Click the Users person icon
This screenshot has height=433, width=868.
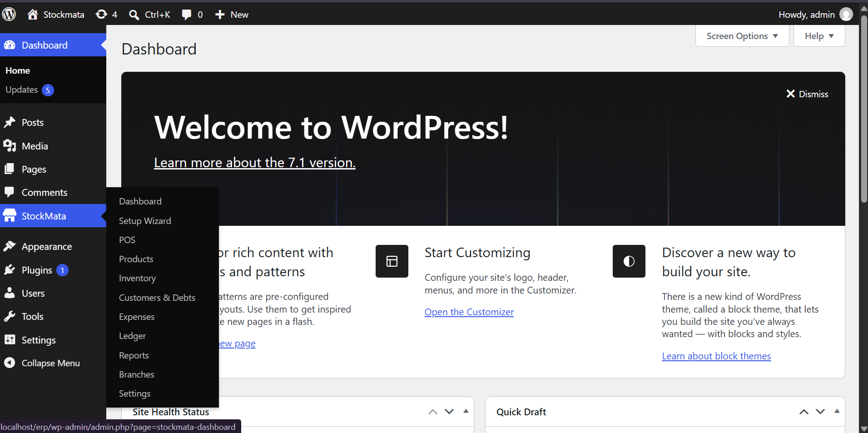click(10, 293)
